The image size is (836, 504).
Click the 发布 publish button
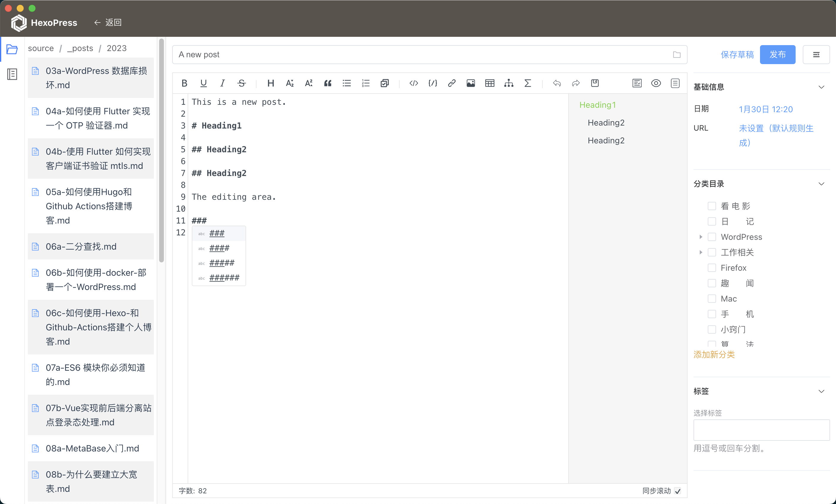(x=777, y=55)
